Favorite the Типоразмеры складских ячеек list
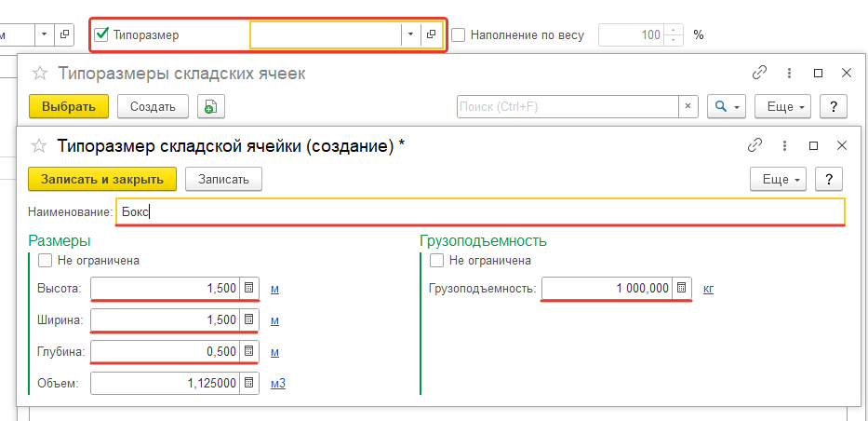Viewport: 868px width, 421px height. pyautogui.click(x=39, y=74)
